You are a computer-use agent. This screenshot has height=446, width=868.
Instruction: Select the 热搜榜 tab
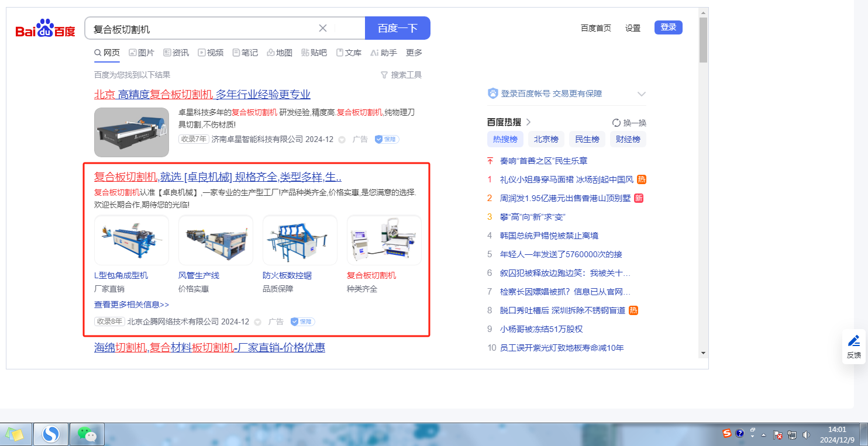(505, 139)
